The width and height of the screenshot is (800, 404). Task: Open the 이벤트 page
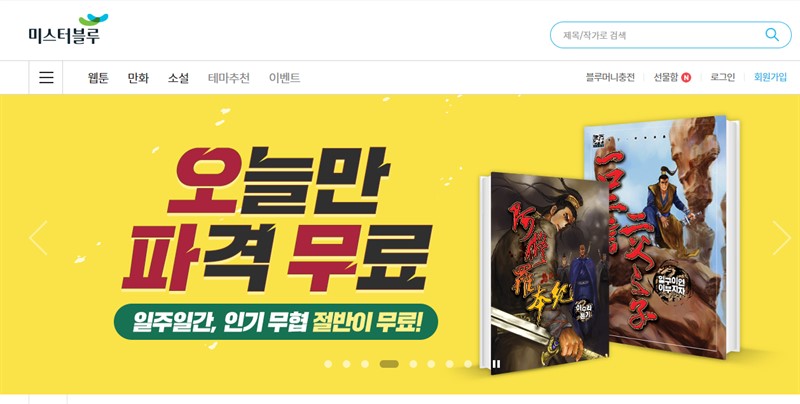(285, 78)
